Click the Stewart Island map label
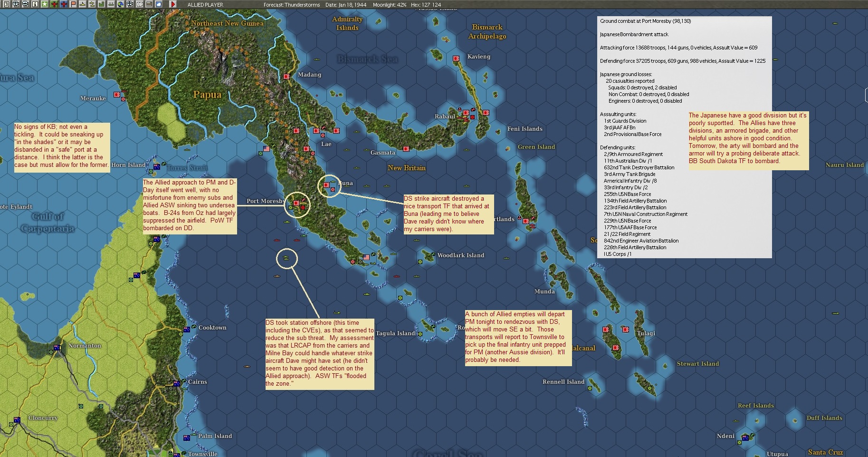This screenshot has height=457, width=868. click(698, 364)
